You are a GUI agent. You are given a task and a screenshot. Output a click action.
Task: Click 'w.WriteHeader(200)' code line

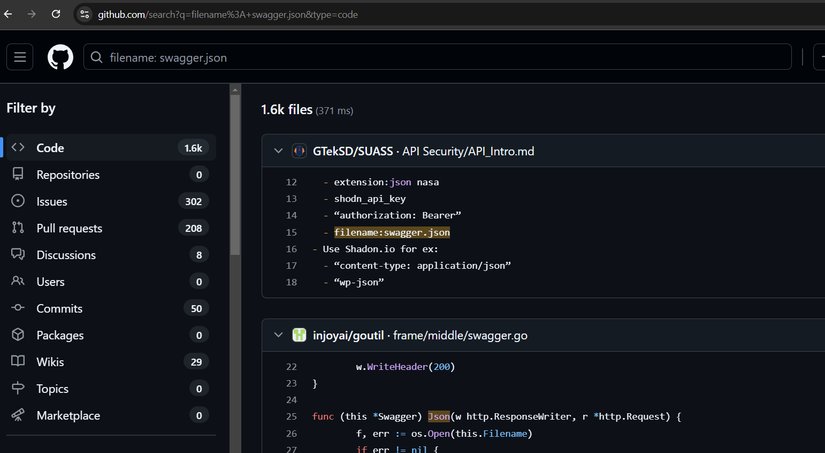pyautogui.click(x=405, y=367)
